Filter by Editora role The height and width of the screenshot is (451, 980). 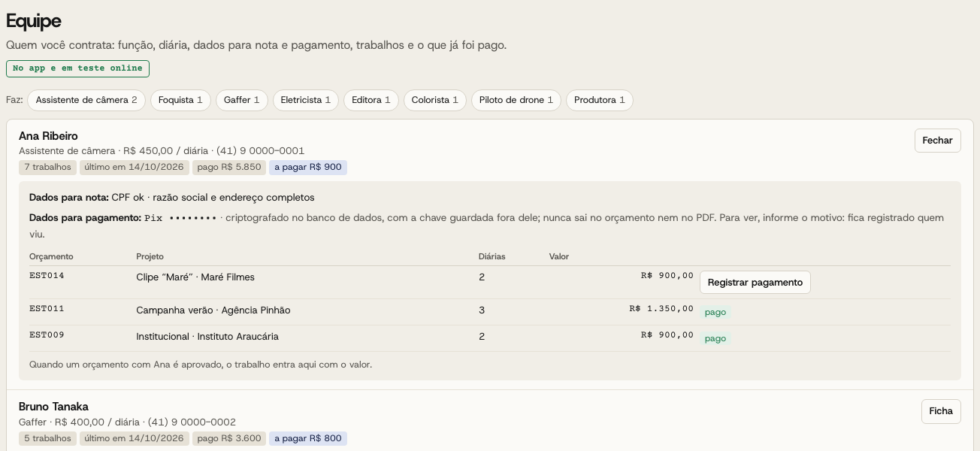click(x=371, y=100)
